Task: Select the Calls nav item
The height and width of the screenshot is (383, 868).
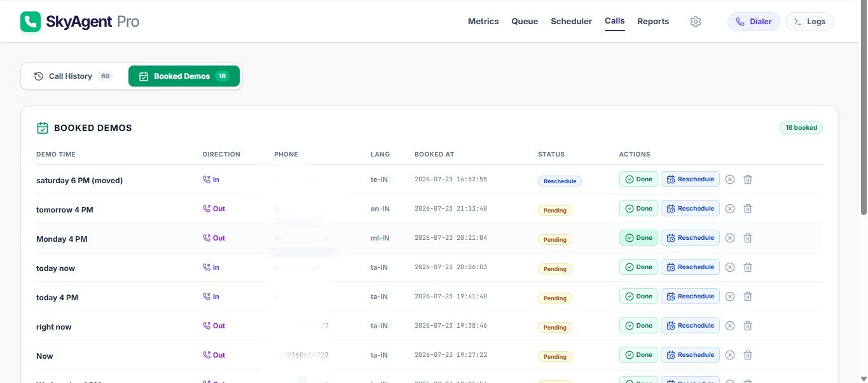Action: point(614,21)
